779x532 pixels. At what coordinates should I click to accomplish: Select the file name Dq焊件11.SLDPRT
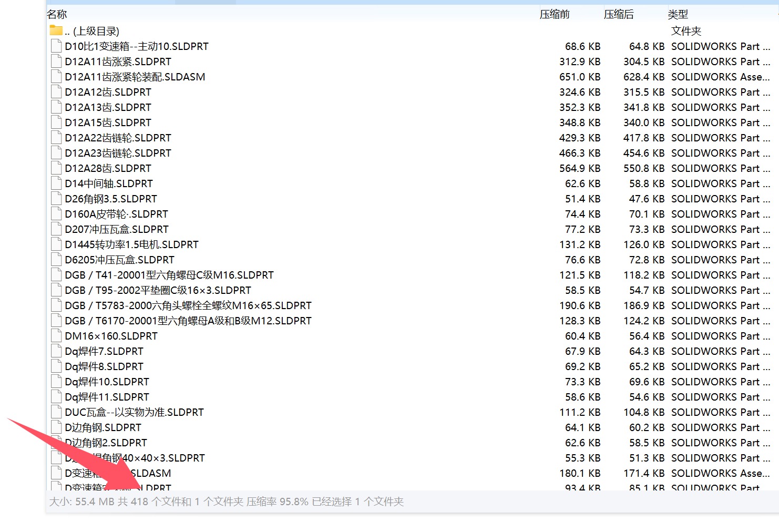tap(107, 397)
